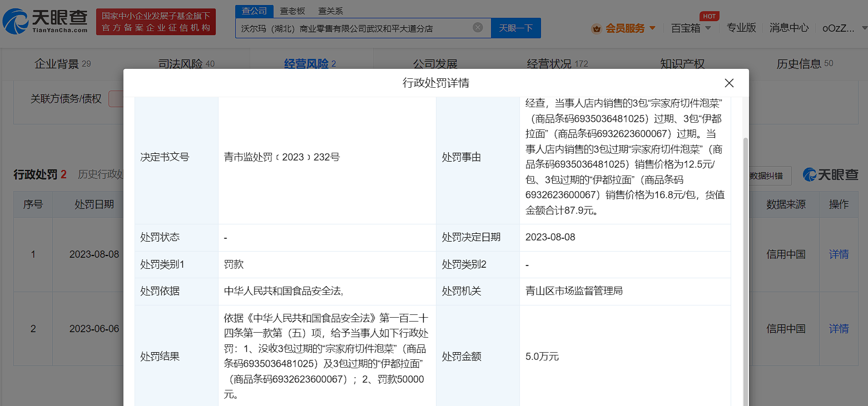Click the 处罚类别2 field label
Screen dimensions: 868x406
[x=464, y=264]
